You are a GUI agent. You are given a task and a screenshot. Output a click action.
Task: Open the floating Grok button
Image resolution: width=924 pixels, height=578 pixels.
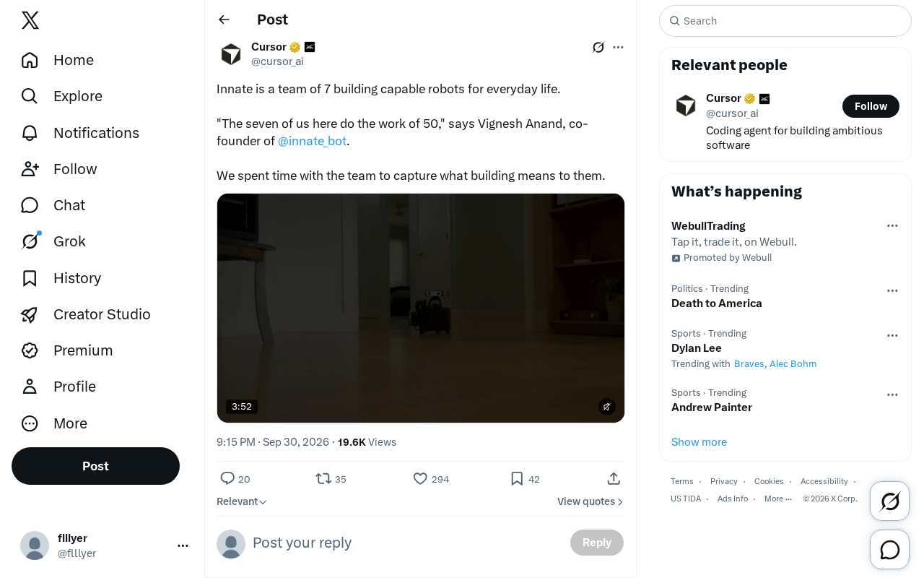tap(890, 501)
